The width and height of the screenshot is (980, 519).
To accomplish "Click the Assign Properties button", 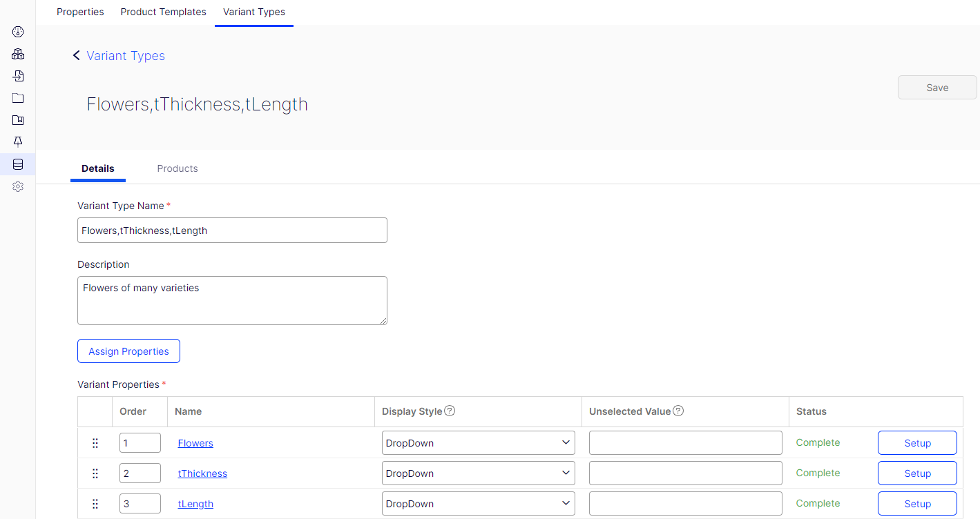I will (x=128, y=351).
